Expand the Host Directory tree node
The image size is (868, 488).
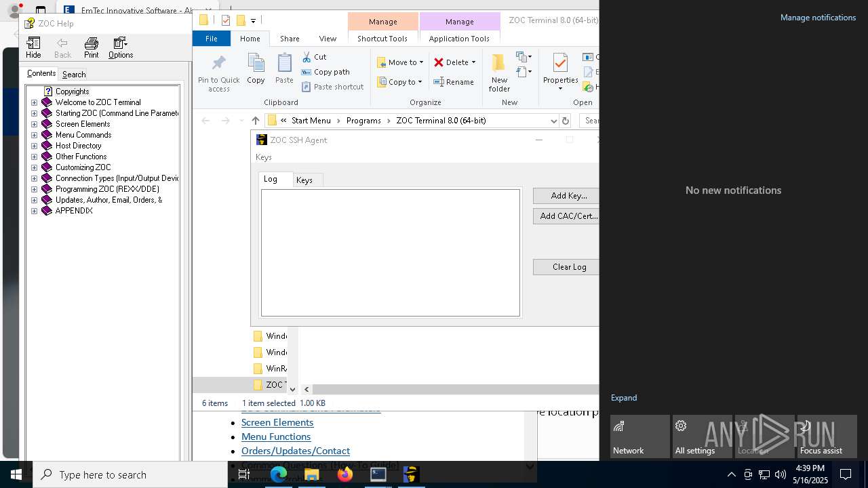(x=34, y=146)
